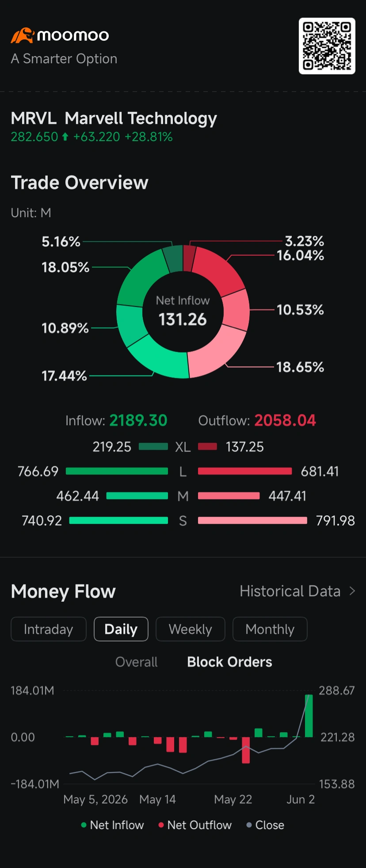This screenshot has height=868, width=366.
Task: Click the green price-up arrow icon
Action: (65, 137)
